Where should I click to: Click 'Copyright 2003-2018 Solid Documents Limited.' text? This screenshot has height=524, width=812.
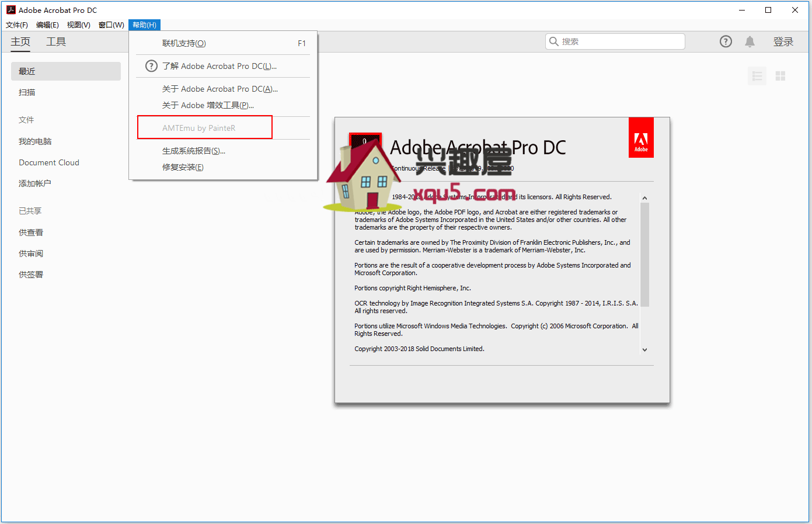click(419, 349)
